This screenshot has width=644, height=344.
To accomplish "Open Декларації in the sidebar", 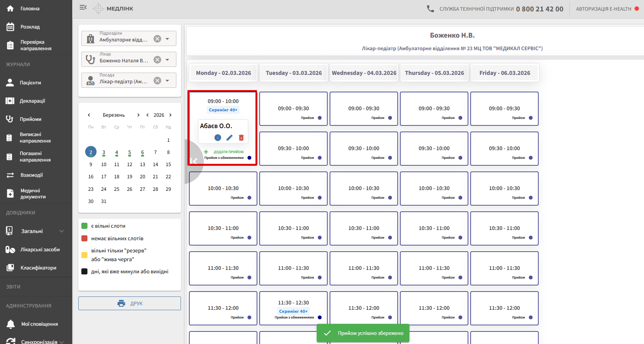I will point(32,101).
